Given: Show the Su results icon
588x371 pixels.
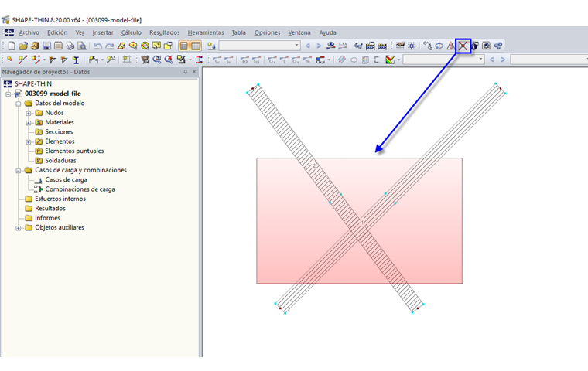Looking at the screenshot, I should click(217, 60).
